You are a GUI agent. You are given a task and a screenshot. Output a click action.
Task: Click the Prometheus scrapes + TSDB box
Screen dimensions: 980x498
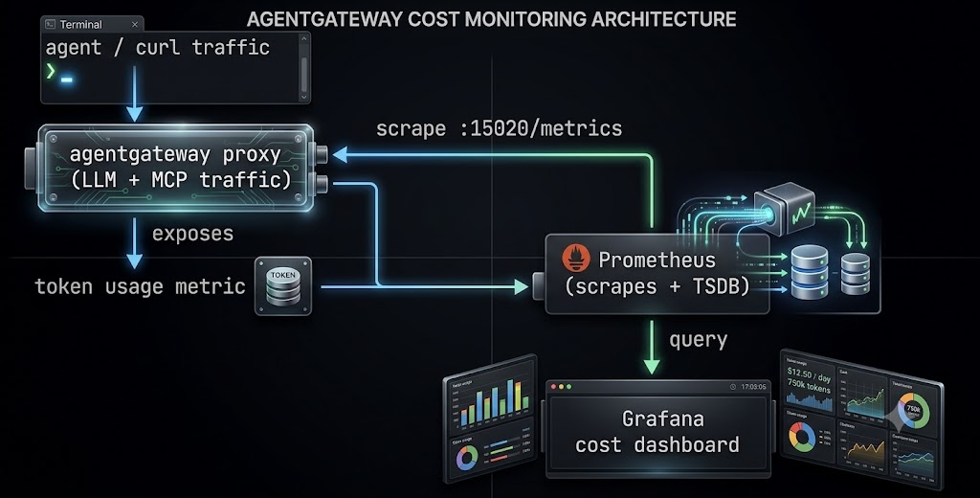click(657, 273)
